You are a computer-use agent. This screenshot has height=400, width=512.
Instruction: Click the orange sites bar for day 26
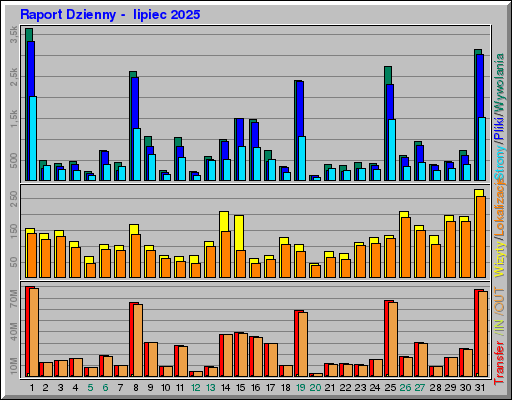pos(406,247)
